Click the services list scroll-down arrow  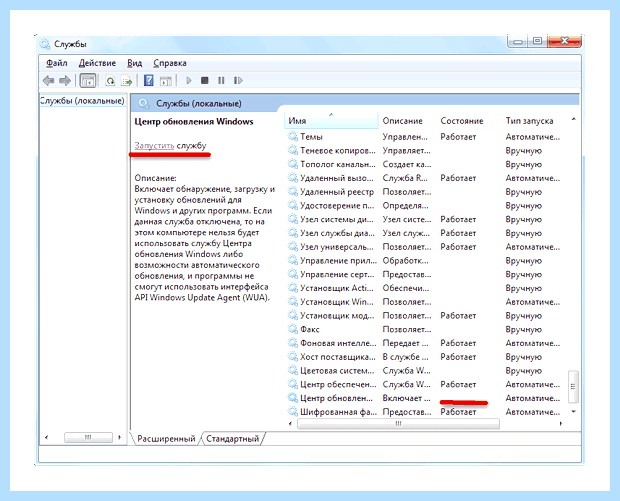[573, 412]
